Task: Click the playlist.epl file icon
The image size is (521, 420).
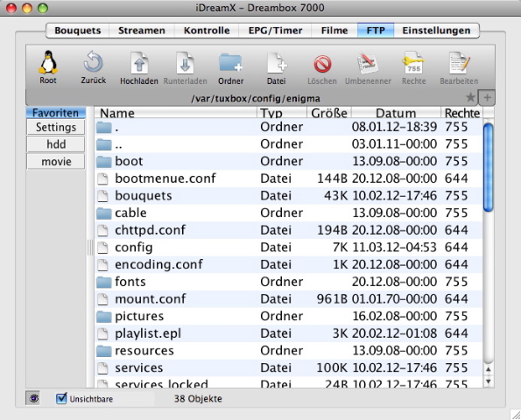Action: point(103,333)
